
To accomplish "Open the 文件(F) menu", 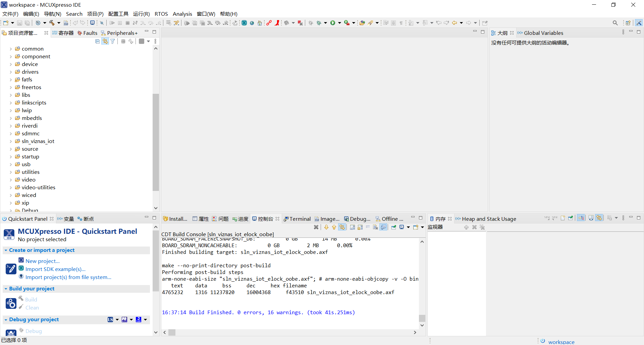I will coord(10,14).
